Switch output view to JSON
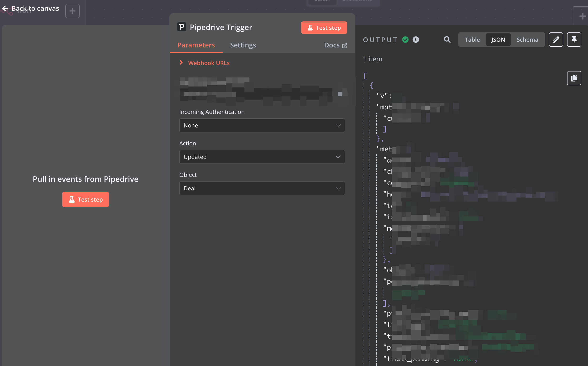588x366 pixels. tap(498, 40)
